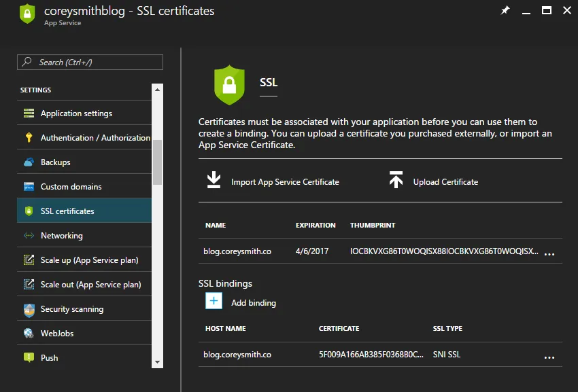Click Add binding link
578x392 pixels.
click(254, 303)
